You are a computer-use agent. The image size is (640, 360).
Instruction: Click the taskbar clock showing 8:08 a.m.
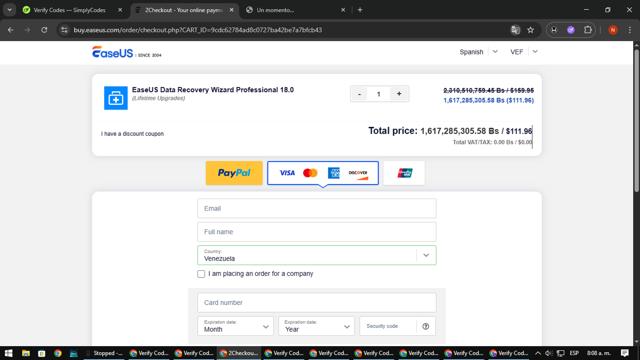[599, 353]
